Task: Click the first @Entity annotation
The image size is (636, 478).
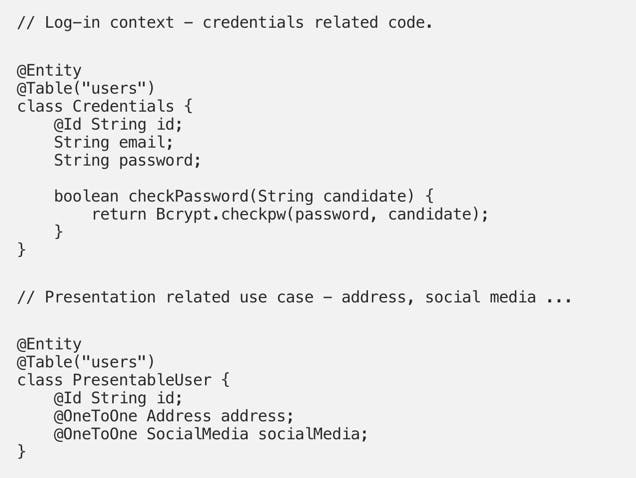Action: pos(49,71)
